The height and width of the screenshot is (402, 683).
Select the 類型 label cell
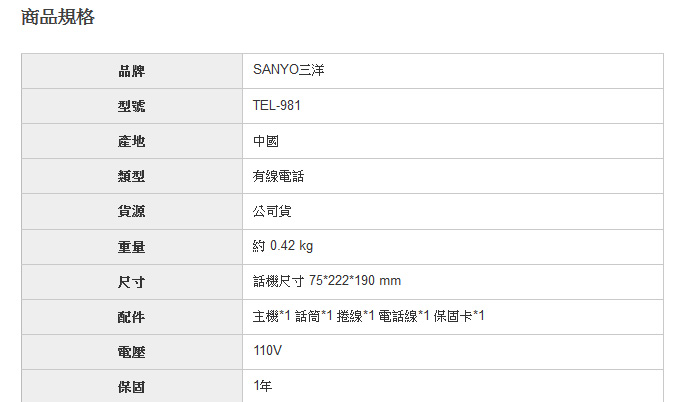[132, 176]
